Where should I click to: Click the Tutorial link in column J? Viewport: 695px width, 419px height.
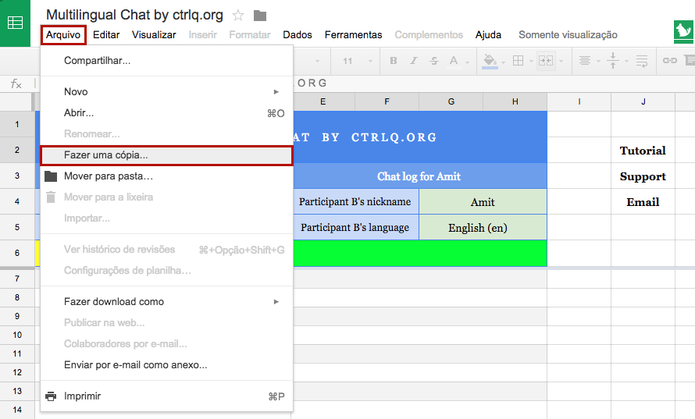pos(643,151)
